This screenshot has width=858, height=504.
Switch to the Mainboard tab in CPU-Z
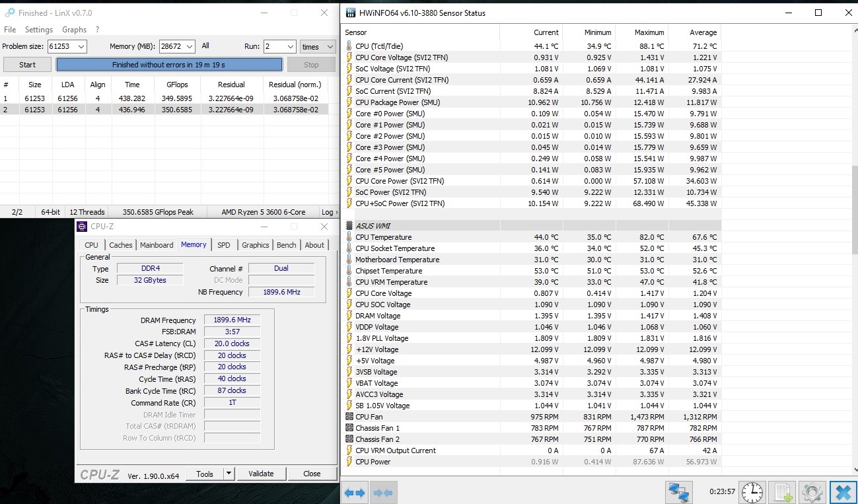pyautogui.click(x=157, y=245)
